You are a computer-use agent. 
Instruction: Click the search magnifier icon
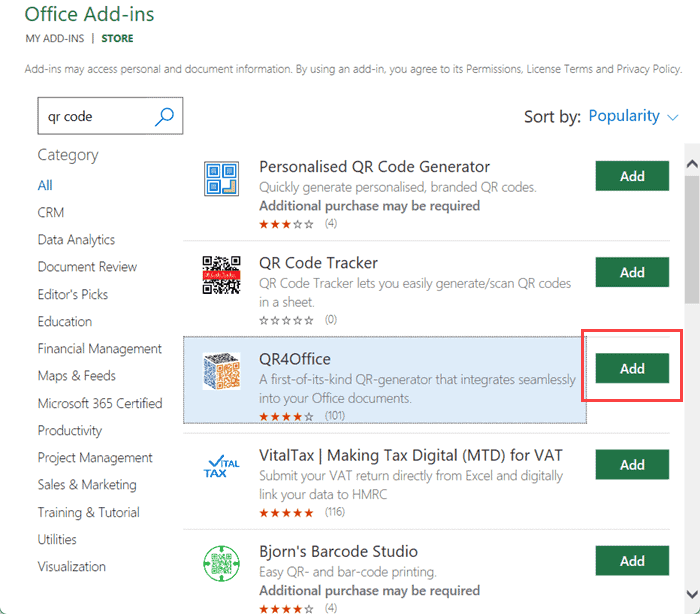[x=165, y=116]
